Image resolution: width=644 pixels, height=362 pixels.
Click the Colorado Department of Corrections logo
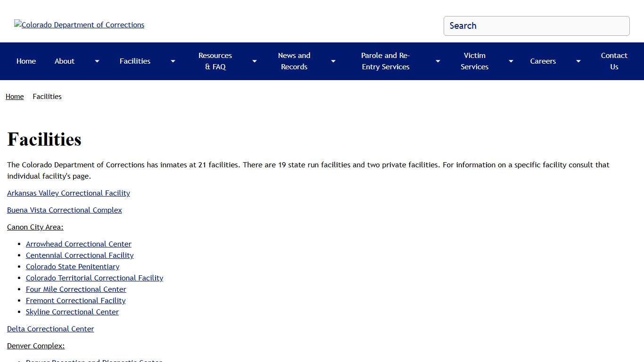click(79, 25)
